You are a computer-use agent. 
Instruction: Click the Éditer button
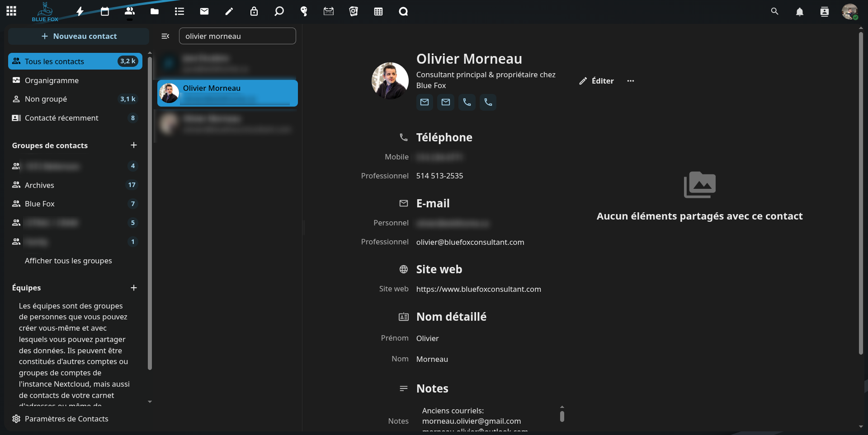click(596, 81)
